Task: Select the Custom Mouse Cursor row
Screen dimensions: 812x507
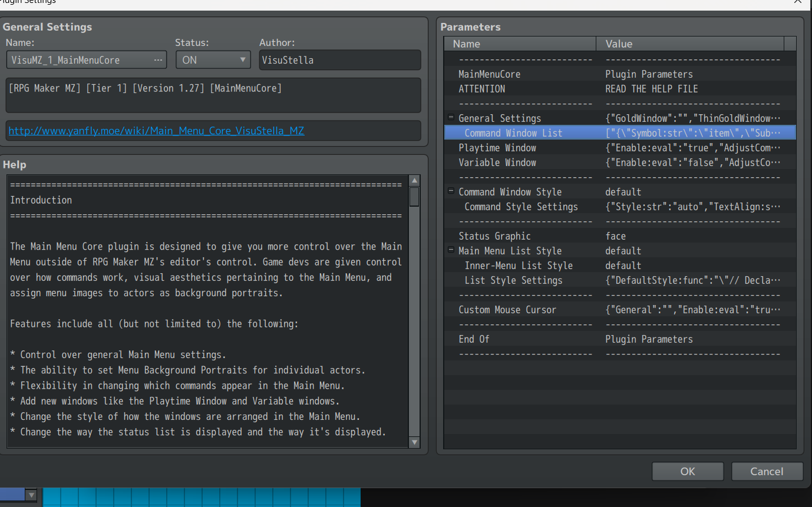Action: pos(620,310)
